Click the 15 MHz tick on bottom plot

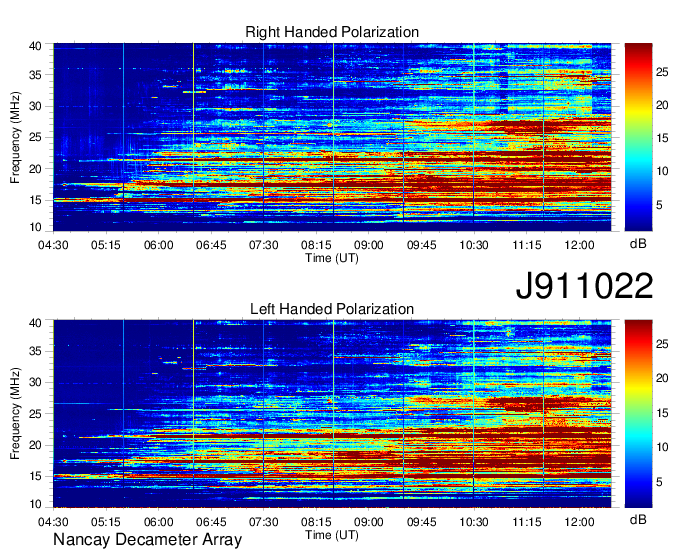35,476
